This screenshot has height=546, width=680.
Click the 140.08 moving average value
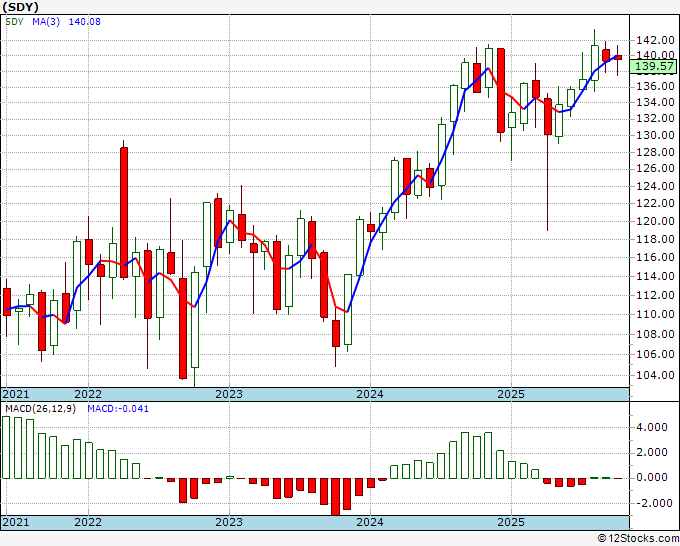85,21
